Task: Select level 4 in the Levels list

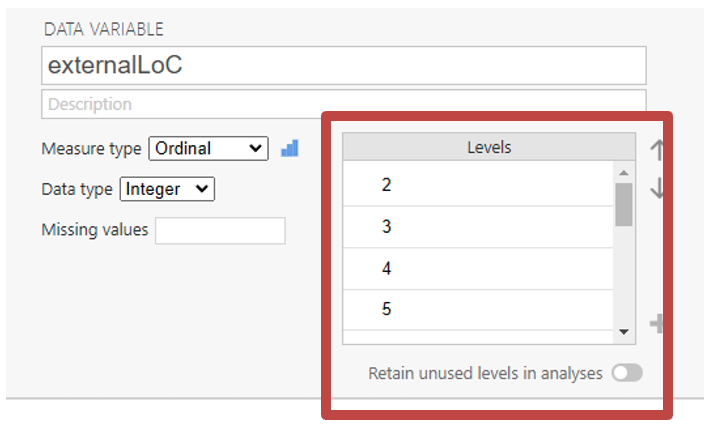Action: pyautogui.click(x=478, y=268)
